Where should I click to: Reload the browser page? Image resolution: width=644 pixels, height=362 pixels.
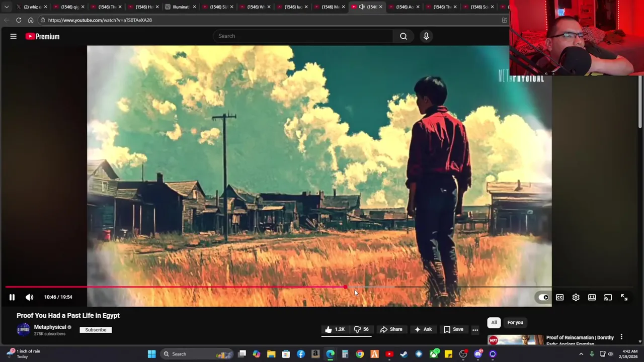click(19, 20)
